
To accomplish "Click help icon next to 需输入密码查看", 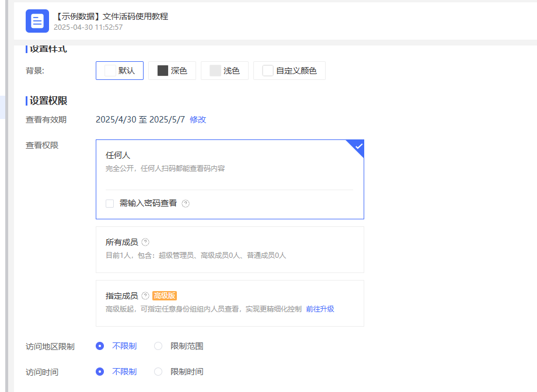I will (186, 204).
